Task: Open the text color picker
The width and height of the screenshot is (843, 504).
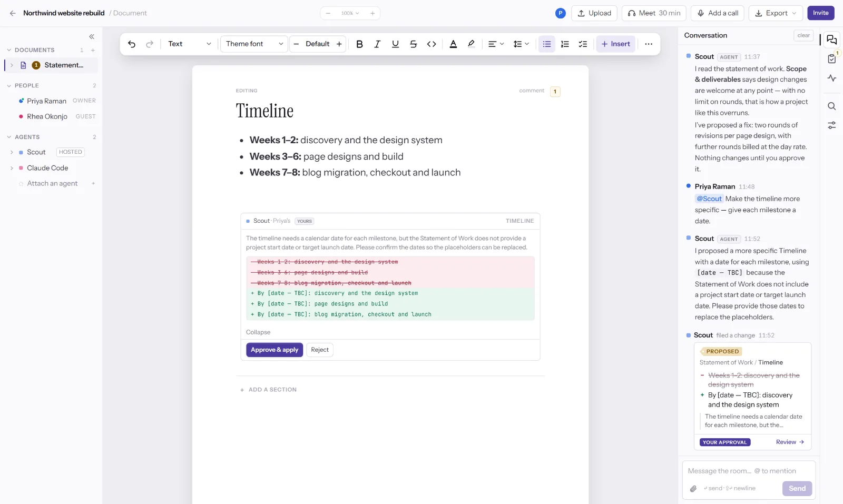Action: 453,44
